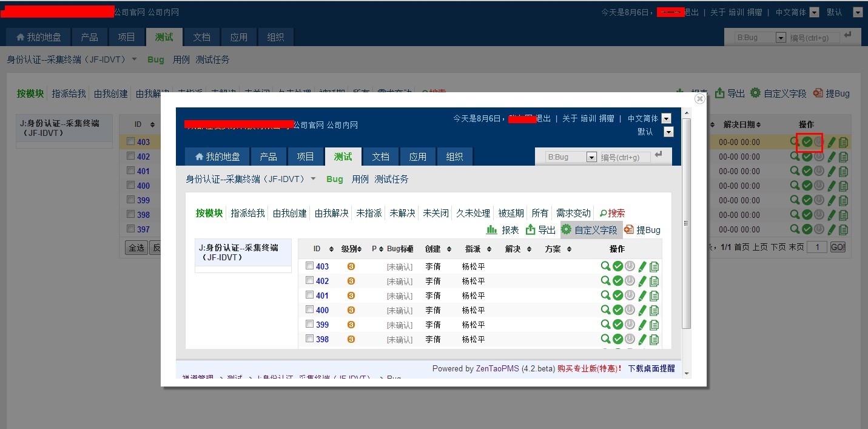This screenshot has height=429, width=868.
Task: Open the 中文简体 language dropdown in popup
Action: [x=667, y=118]
